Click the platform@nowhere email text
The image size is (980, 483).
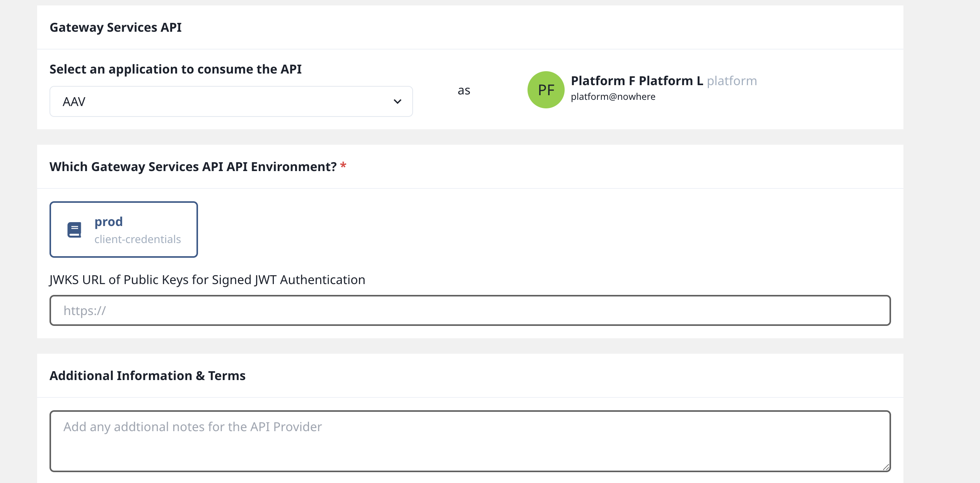pyautogui.click(x=613, y=96)
